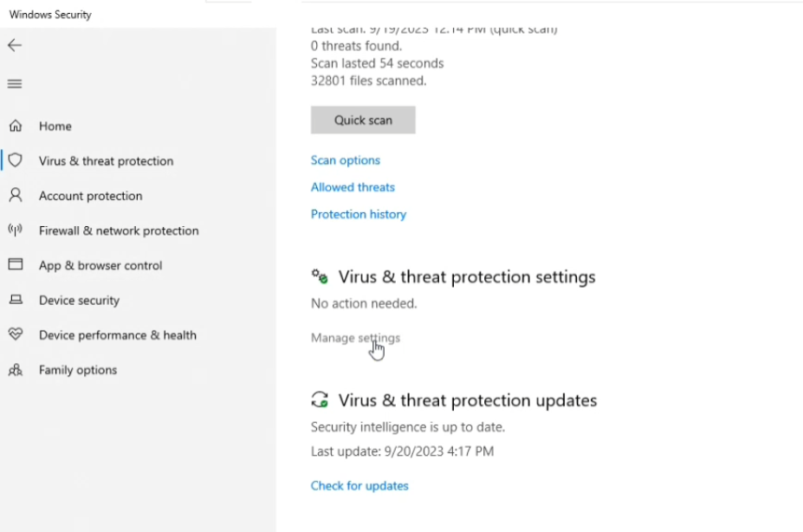Click the Account protection person icon

(16, 195)
